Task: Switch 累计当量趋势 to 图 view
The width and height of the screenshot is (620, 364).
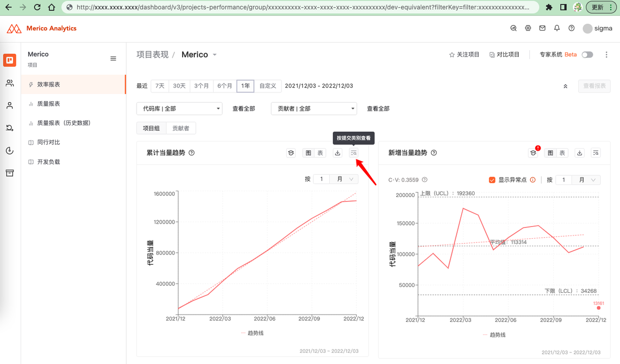Action: point(308,152)
